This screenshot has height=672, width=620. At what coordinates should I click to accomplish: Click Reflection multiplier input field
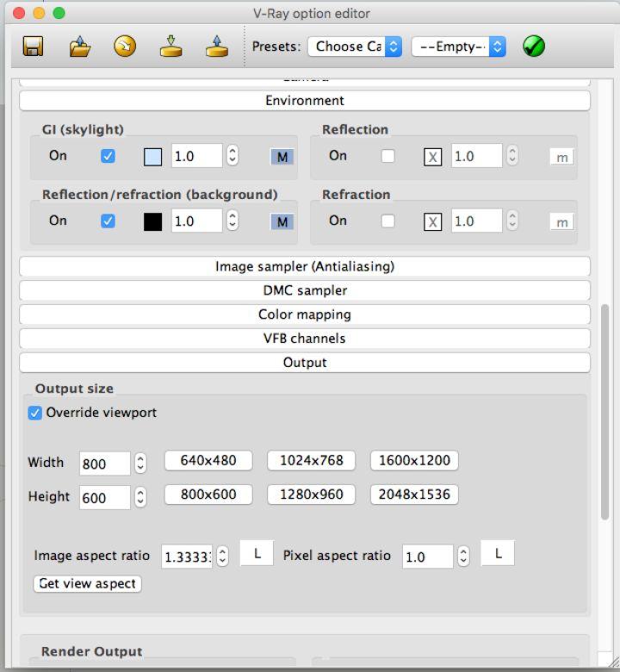[477, 156]
